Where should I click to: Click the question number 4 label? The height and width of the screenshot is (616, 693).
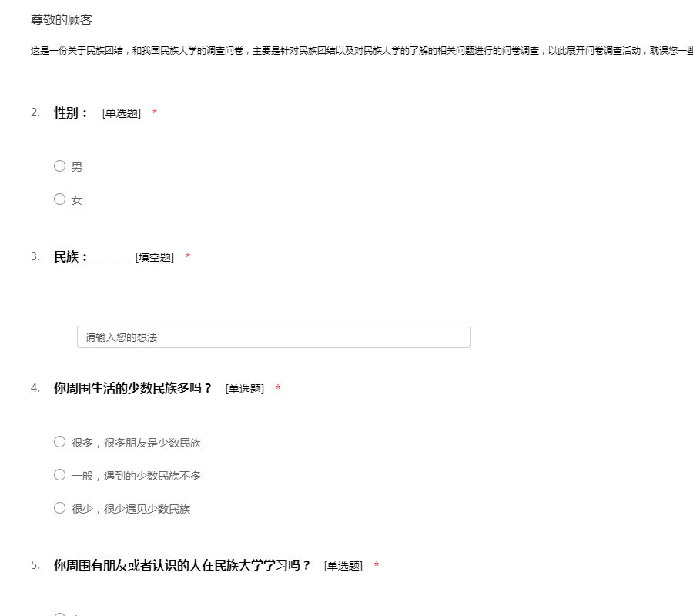pos(35,388)
